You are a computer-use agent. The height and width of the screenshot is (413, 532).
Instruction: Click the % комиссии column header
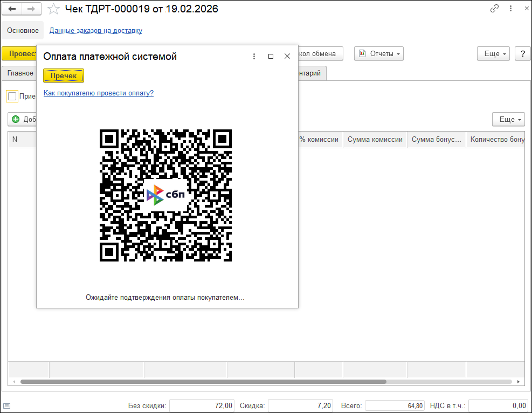coord(321,140)
